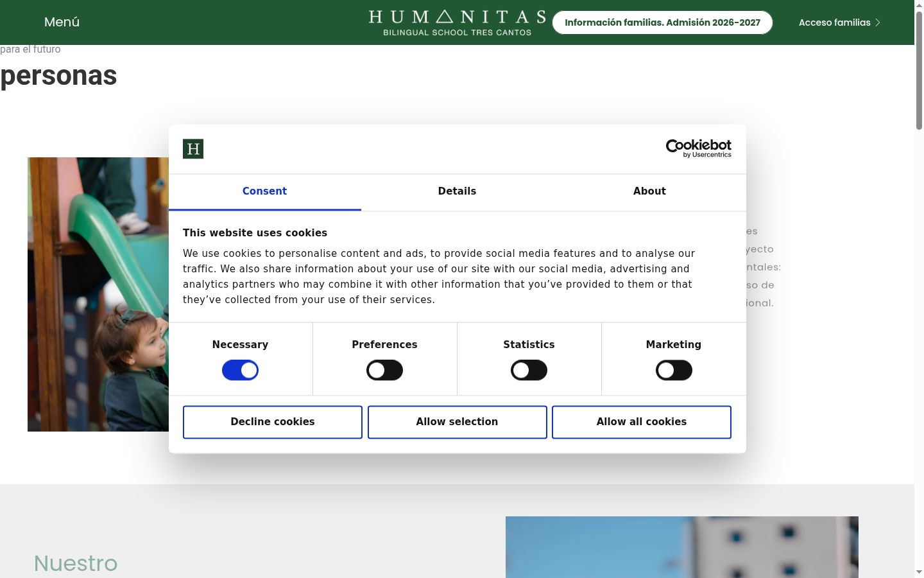Open the Cookiebot by Usercentrics logo link

click(698, 148)
